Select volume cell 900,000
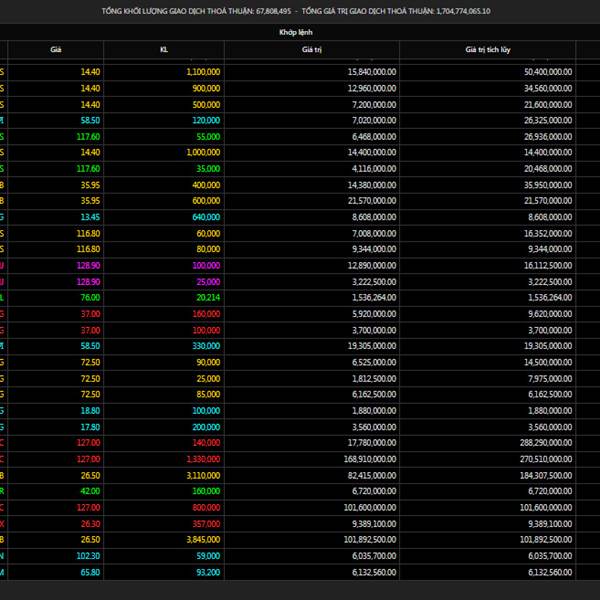 (206, 88)
